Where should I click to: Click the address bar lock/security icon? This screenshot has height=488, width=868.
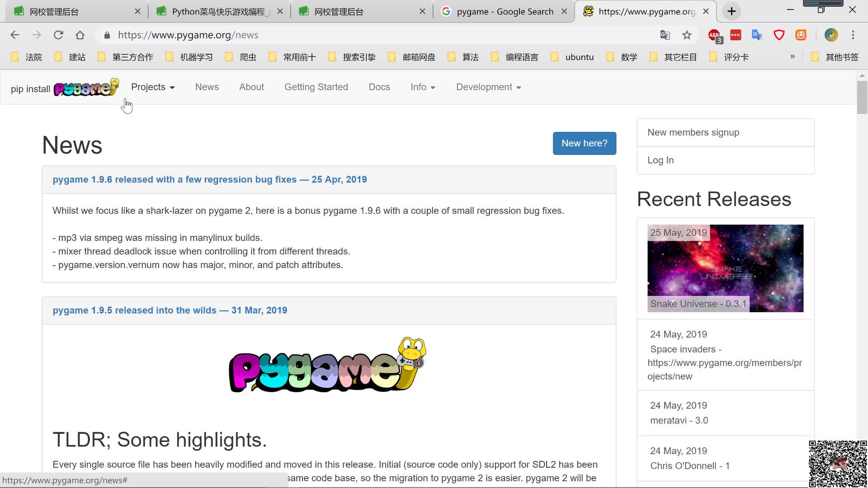[107, 34]
